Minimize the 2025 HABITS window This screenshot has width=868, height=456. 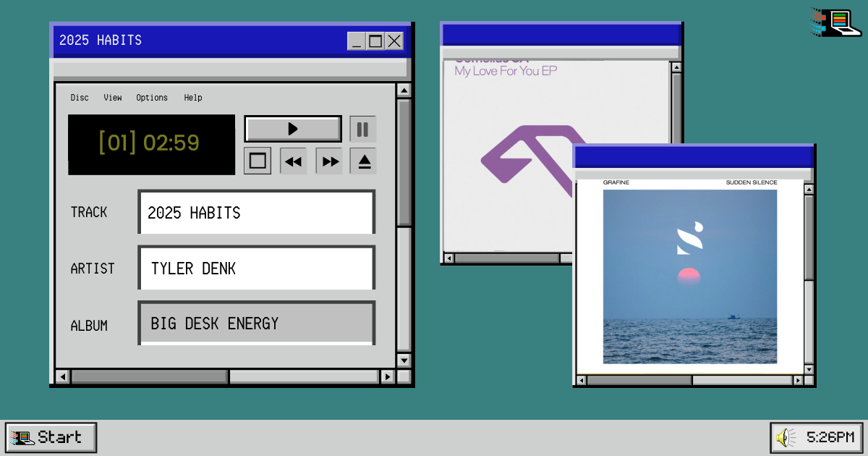356,41
